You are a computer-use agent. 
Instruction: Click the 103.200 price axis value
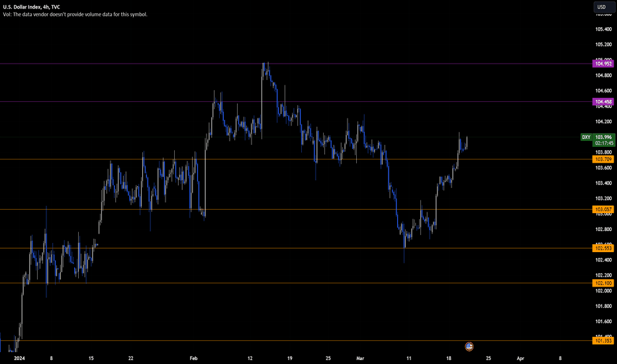pyautogui.click(x=604, y=199)
